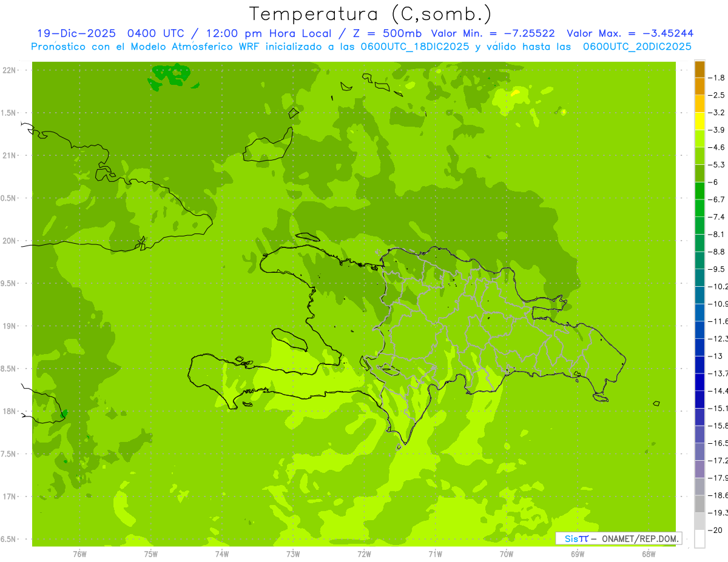Click the 22N latitude label

[9, 70]
